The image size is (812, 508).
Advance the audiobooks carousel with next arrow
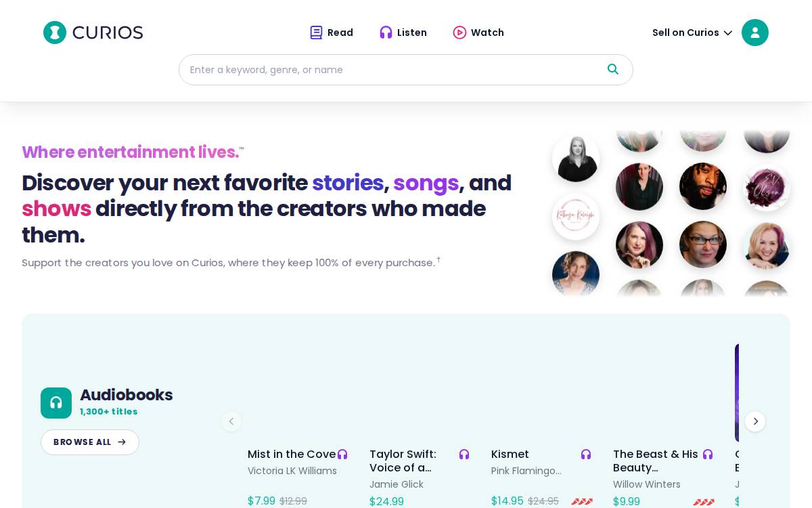(755, 421)
